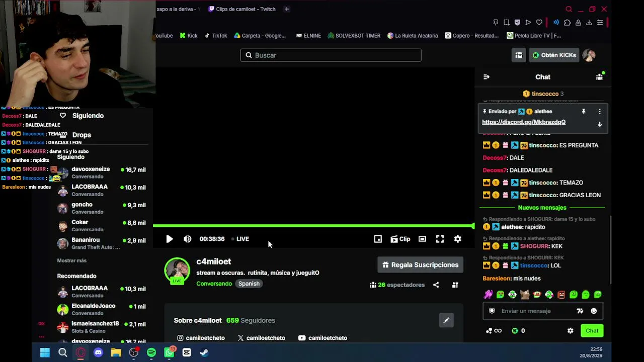Share the c4miloet stream
Viewport: 644px width, 362px height.
click(436, 285)
